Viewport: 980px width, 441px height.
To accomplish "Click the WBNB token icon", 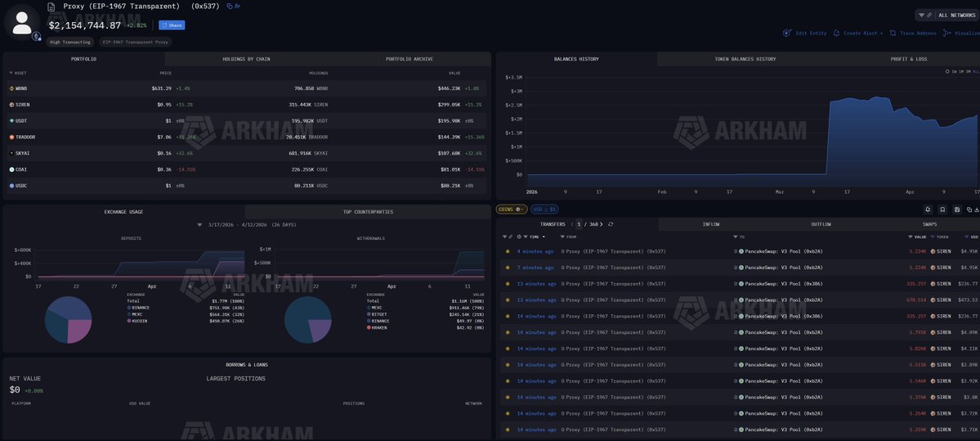I will click(x=11, y=89).
